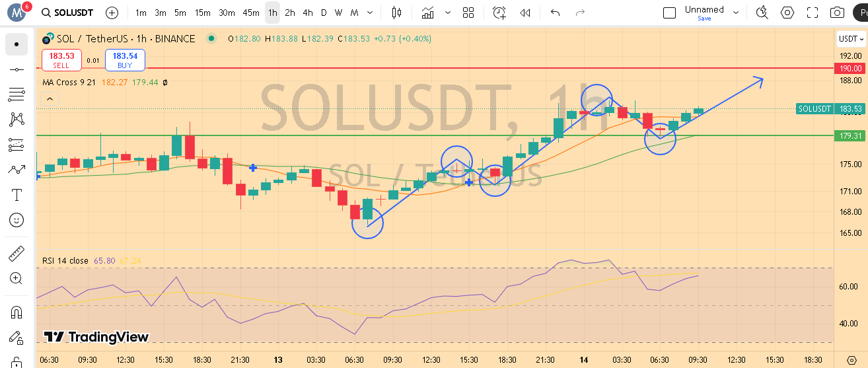This screenshot has width=868, height=368.
Task: Click the 192.00 price axis label
Action: (852, 57)
